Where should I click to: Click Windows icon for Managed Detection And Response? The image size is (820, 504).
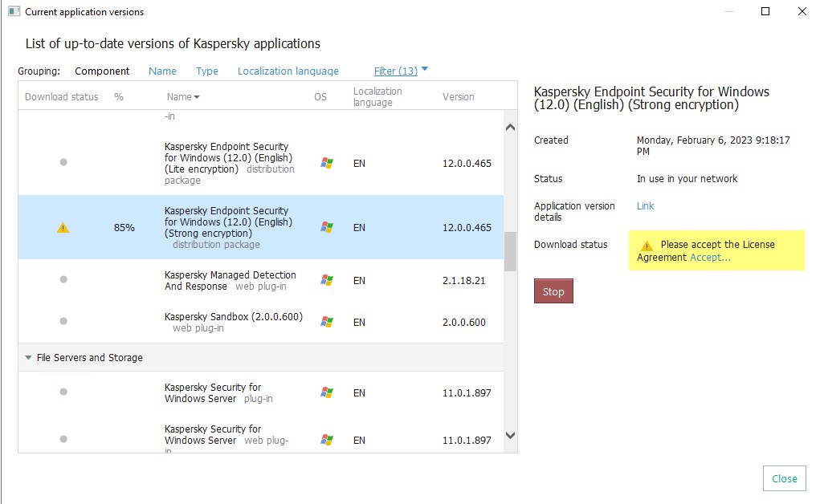point(327,280)
